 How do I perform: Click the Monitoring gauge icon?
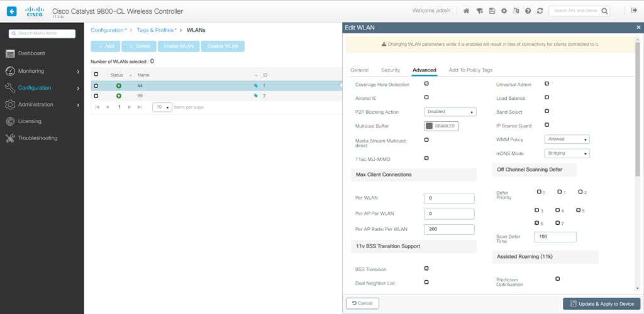[x=10, y=71]
